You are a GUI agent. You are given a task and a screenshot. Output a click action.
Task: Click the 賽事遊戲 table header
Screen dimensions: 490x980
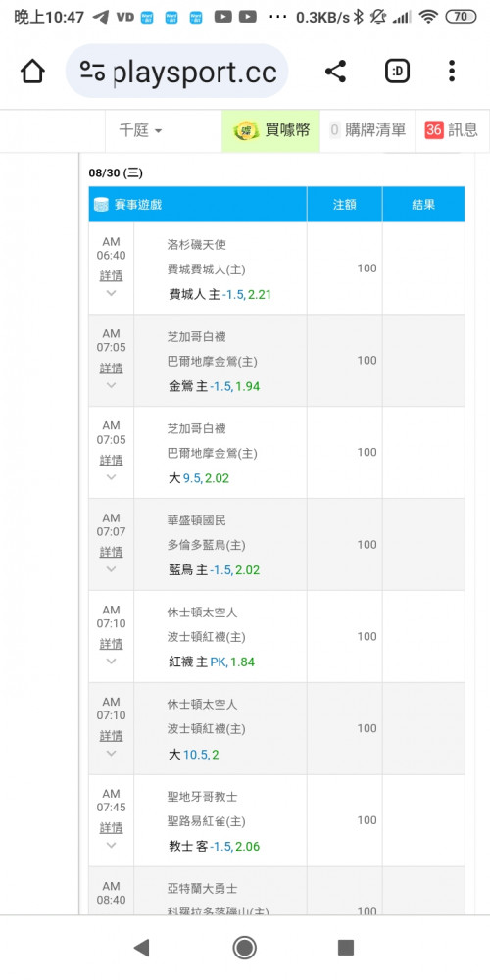pyautogui.click(x=198, y=205)
